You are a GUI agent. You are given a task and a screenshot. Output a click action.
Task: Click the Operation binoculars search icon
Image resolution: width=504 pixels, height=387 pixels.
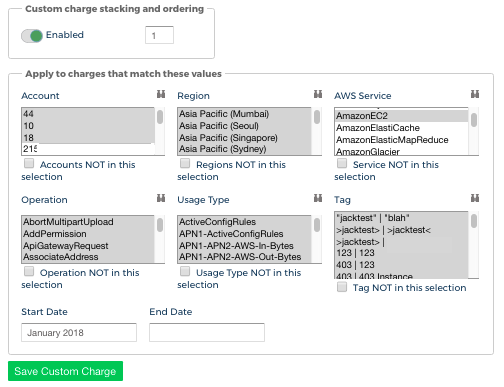coord(161,198)
